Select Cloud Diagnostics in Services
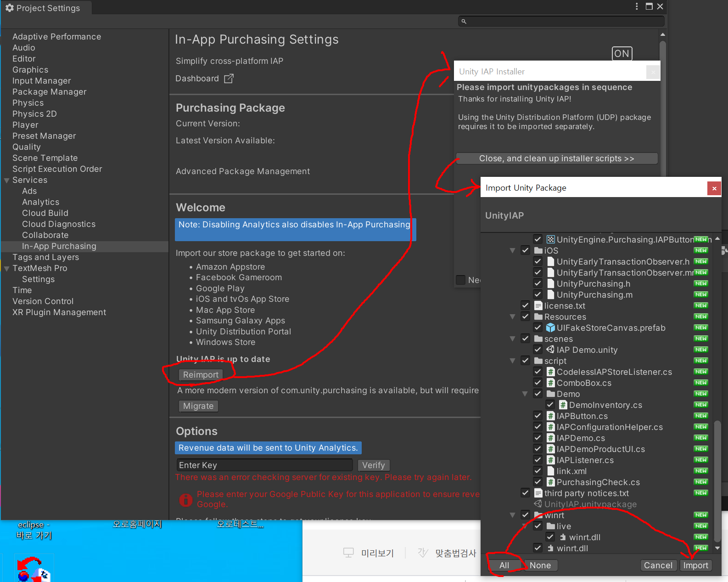Image resolution: width=728 pixels, height=582 pixels. coord(59,224)
